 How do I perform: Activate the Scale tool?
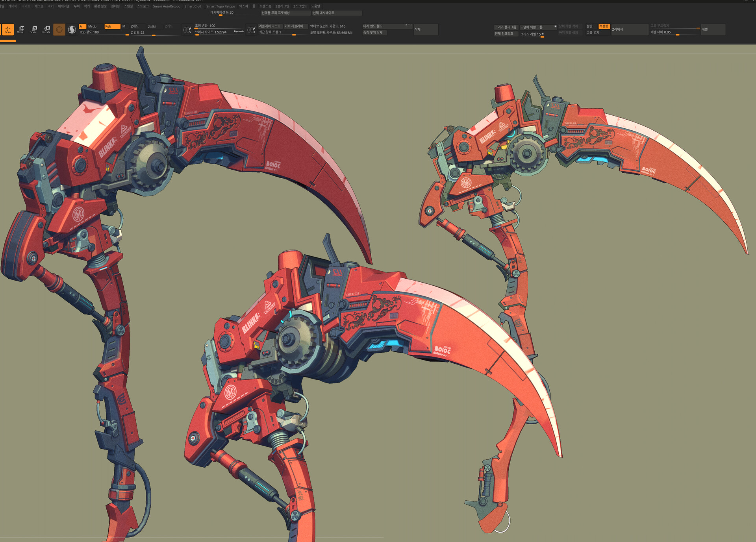point(33,30)
